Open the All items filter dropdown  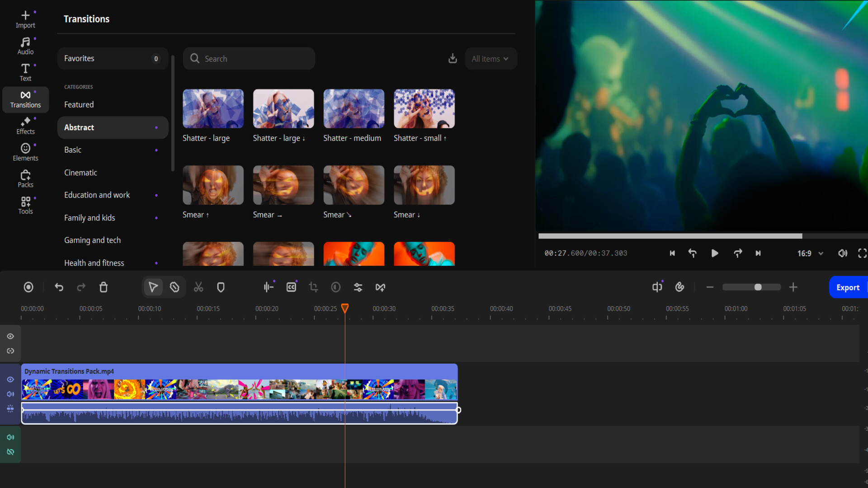point(491,58)
